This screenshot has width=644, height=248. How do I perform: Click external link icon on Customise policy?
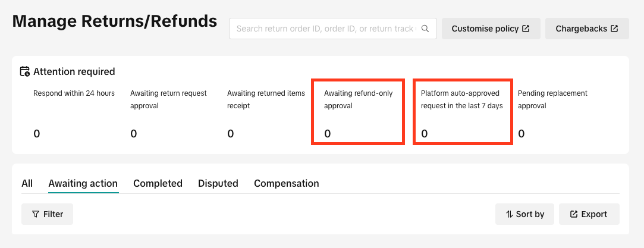point(526,29)
